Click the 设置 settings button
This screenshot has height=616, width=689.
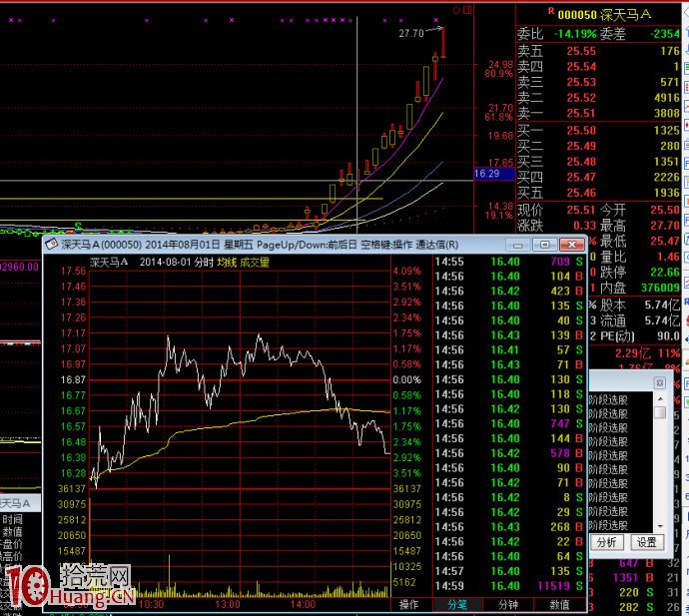(646, 543)
